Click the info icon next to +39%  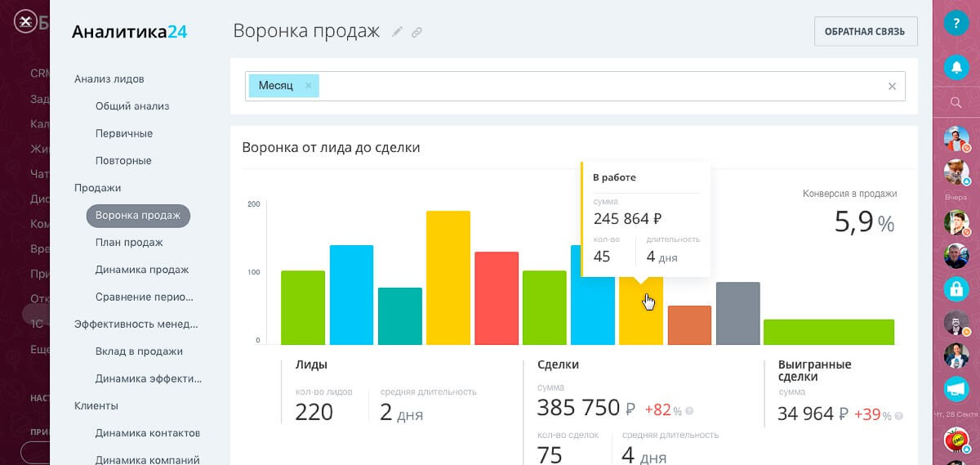[899, 416]
